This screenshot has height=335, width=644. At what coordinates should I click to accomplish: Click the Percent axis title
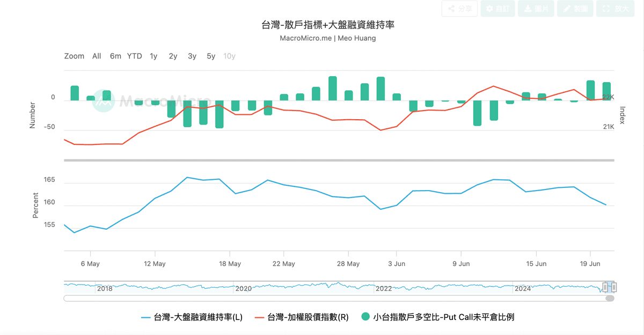coord(35,205)
